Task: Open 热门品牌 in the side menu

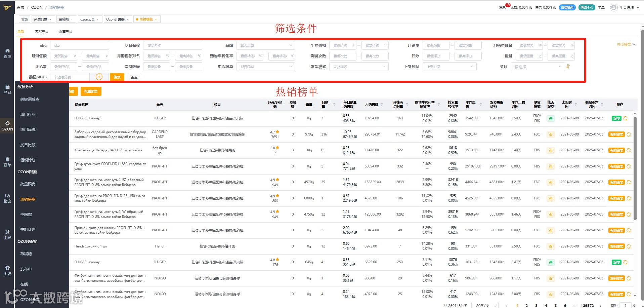Action: pos(28,129)
